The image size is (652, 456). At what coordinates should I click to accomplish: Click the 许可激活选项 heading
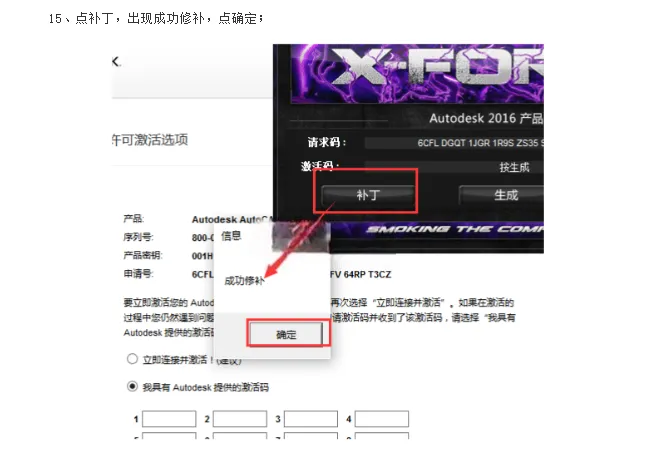click(x=150, y=140)
